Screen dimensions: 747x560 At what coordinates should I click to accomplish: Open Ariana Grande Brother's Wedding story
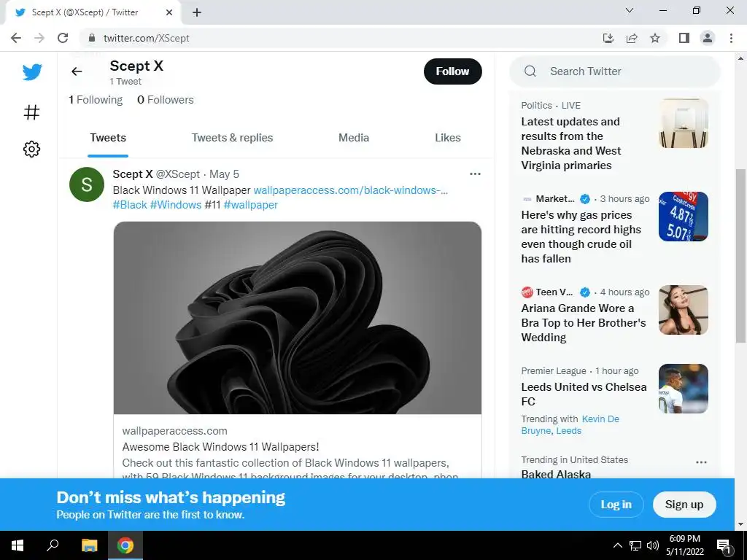coord(583,322)
